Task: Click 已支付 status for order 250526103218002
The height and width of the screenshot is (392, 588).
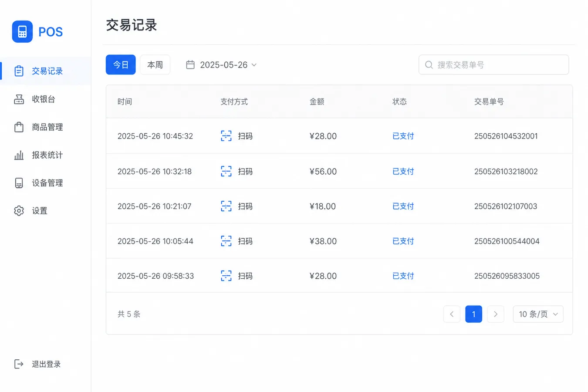Action: point(403,171)
